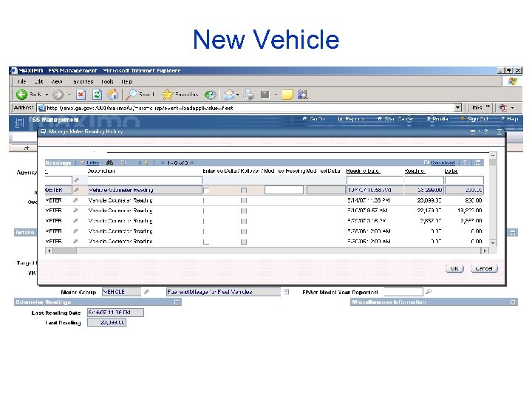Toggle Rollover checkbox in second meter row
Image resolution: width=532 pixels, height=399 pixels.
(244, 200)
